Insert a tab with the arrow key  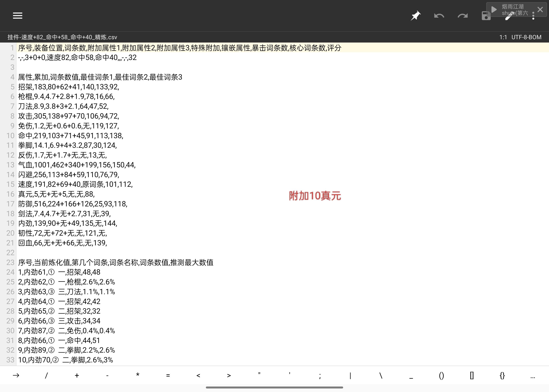[x=16, y=375]
